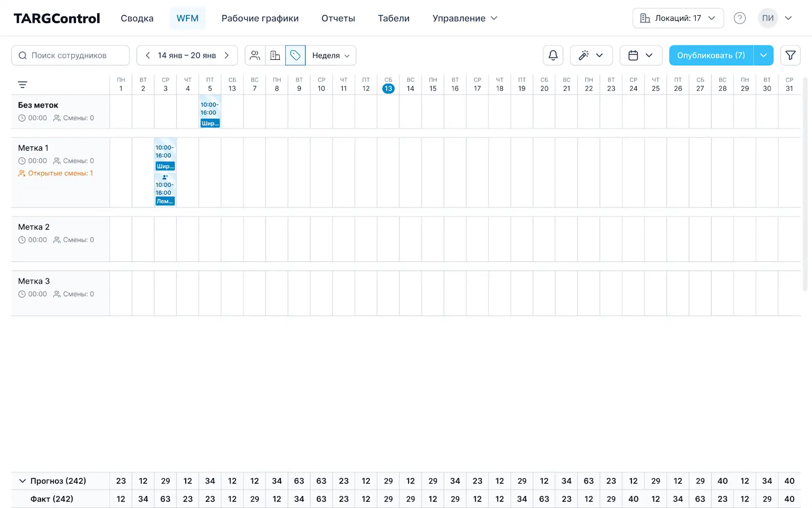
Task: Expand publish options arrow
Action: click(x=763, y=55)
